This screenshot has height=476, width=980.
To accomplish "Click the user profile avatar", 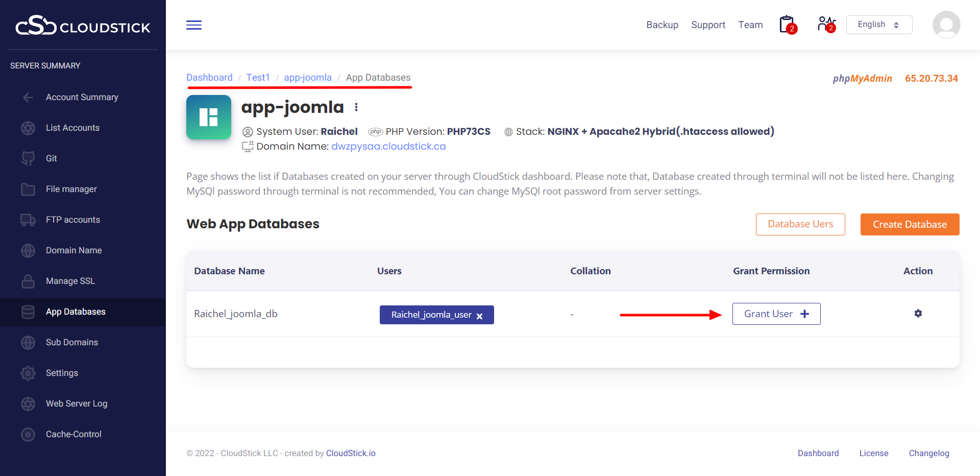I will pyautogui.click(x=946, y=25).
